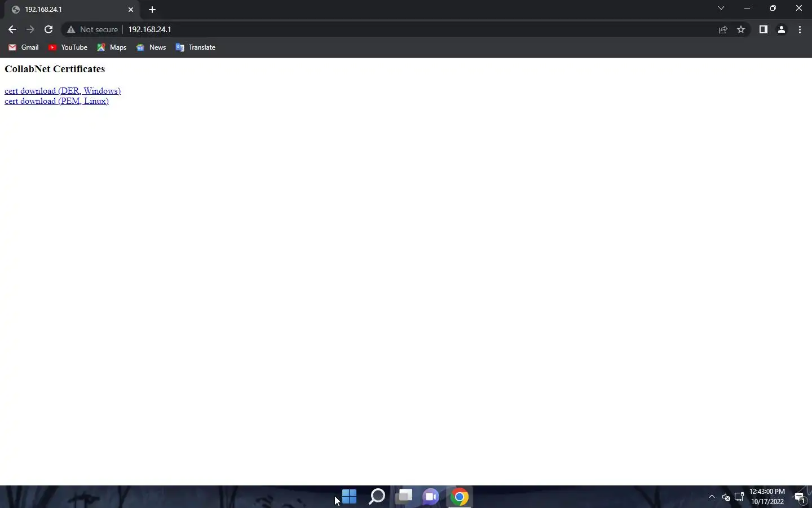Screen dimensions: 812x508
Task: Click the forward navigation arrow
Action: pos(30,29)
